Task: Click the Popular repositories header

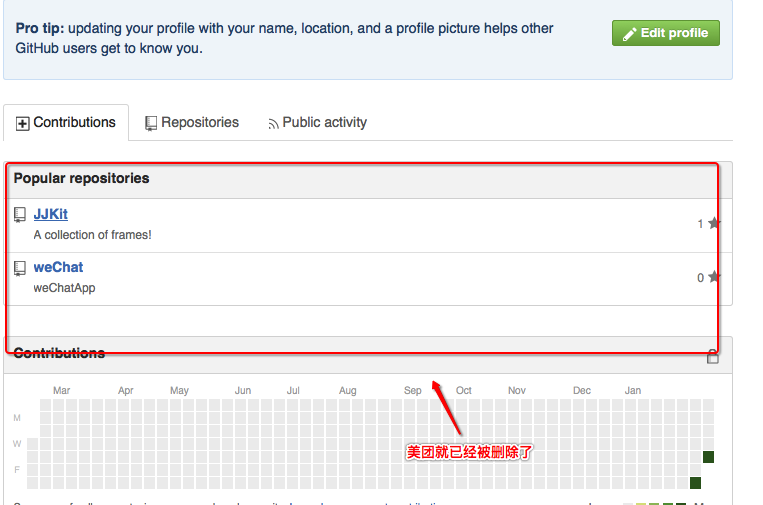Action: click(81, 179)
